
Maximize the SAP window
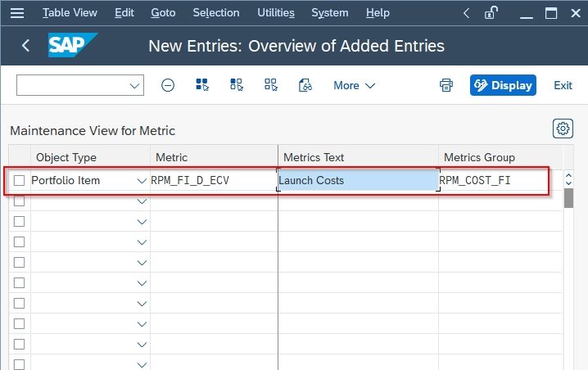coord(551,13)
